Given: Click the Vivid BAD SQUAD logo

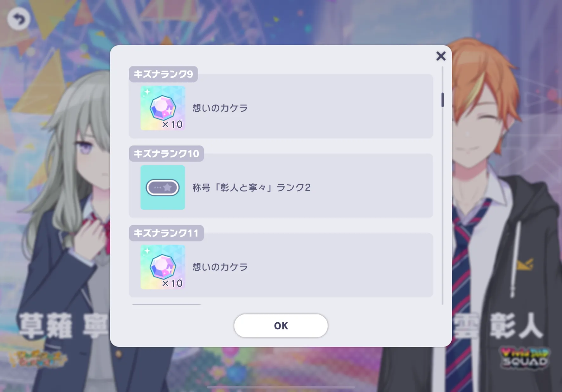Looking at the screenshot, I should click(x=525, y=358).
